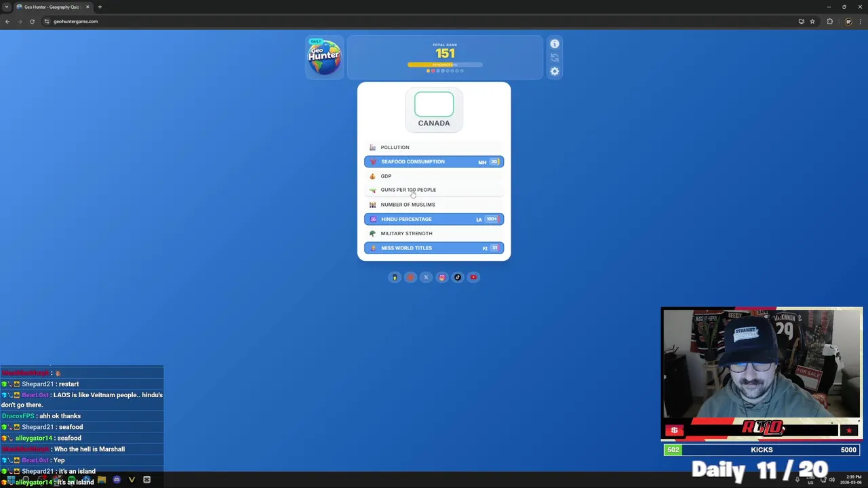This screenshot has height=488, width=868.
Task: Select the Hindu Percentage row
Action: point(434,219)
